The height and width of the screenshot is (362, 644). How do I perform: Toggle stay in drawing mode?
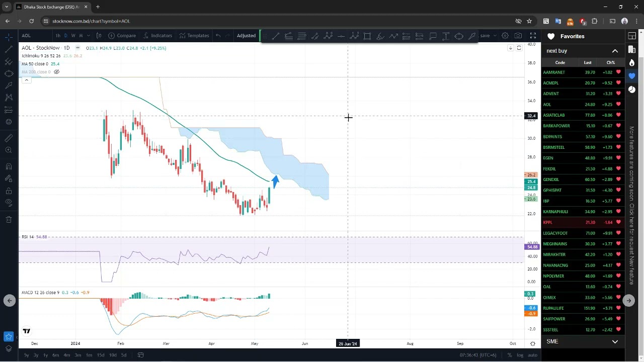(x=9, y=178)
